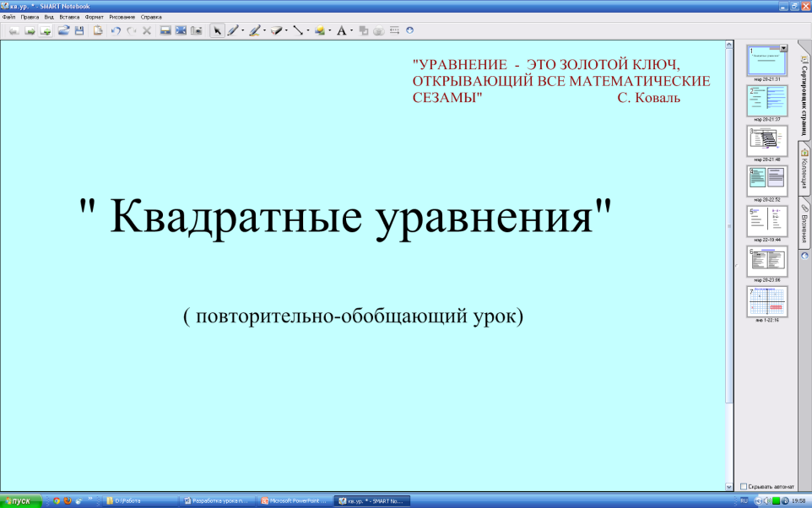Enable the auto-hide checkbox under the page sorter

point(743,487)
